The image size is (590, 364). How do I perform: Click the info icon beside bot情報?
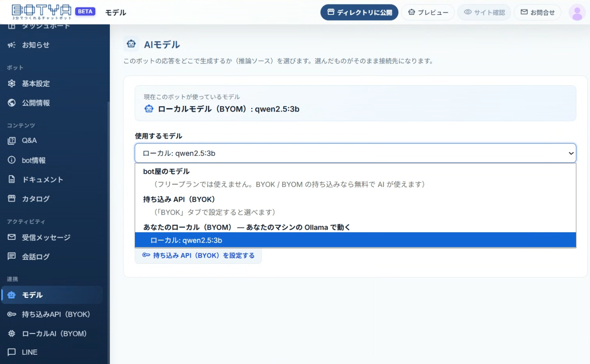(x=12, y=160)
